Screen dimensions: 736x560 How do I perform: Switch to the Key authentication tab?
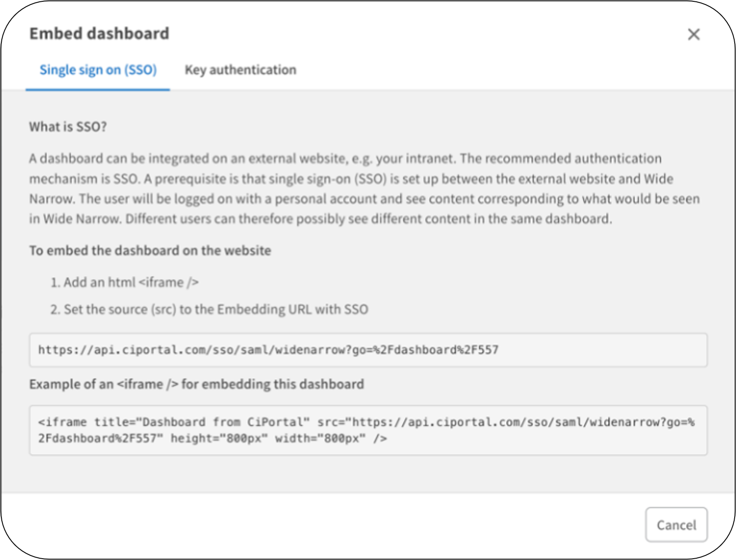click(x=240, y=70)
